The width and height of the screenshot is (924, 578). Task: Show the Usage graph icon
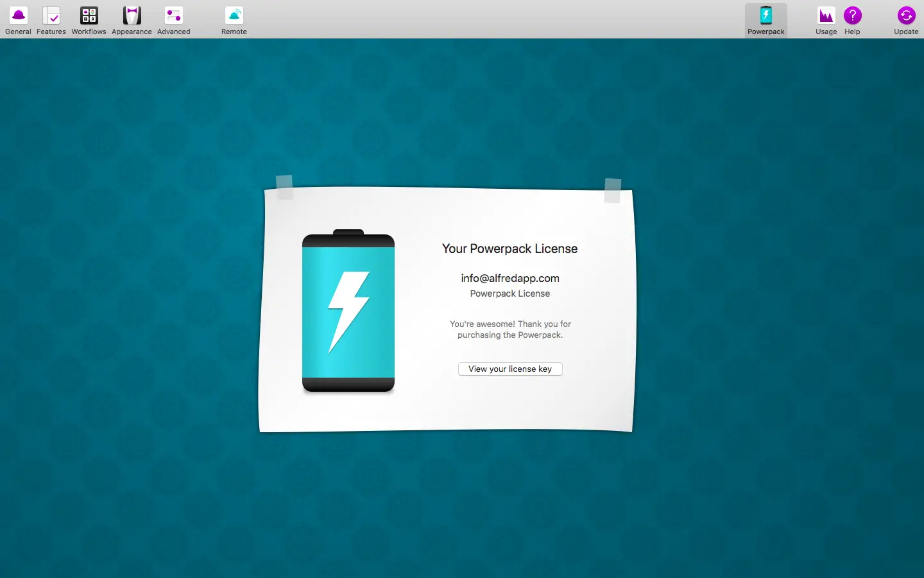click(x=826, y=15)
